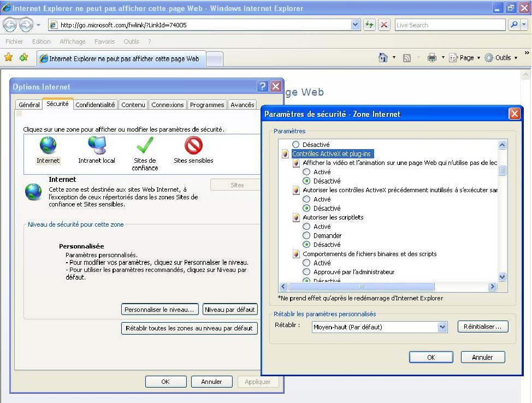Screen dimensions: 532x403
Task: Open the Page toolbar dropdown arrow
Action: click(x=478, y=58)
